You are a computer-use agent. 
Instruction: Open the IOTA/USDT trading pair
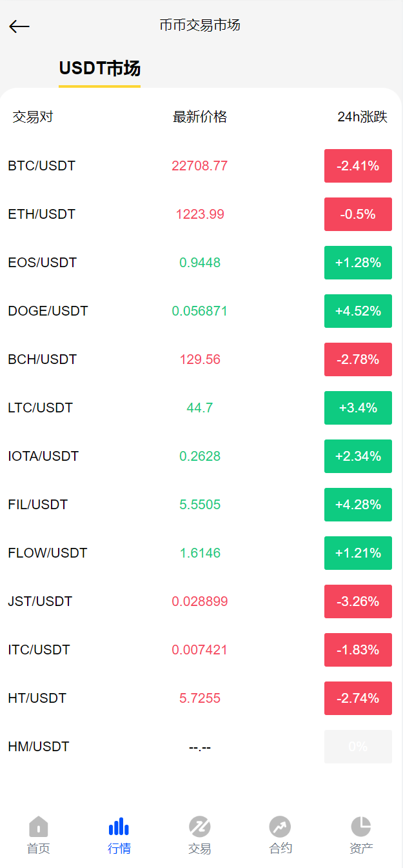pyautogui.click(x=43, y=456)
